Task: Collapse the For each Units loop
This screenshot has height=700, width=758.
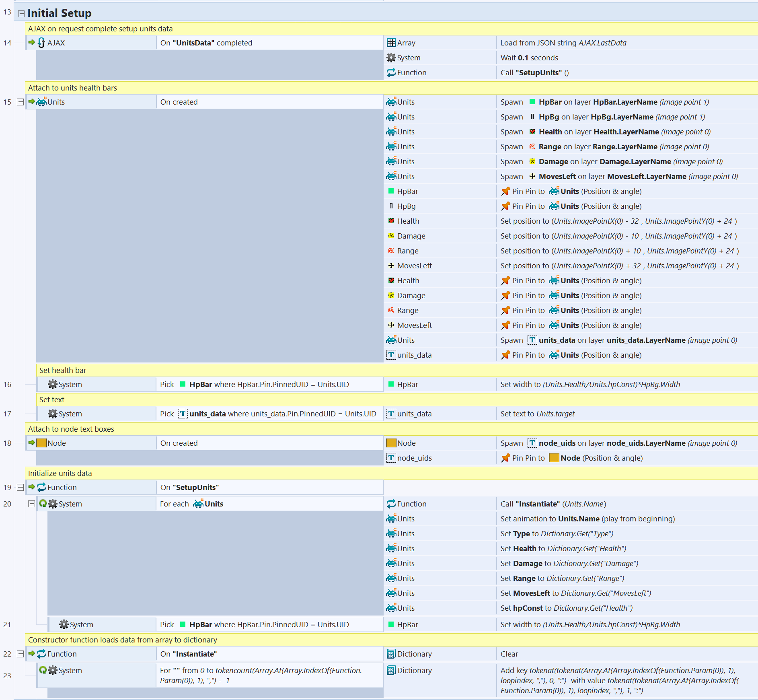Action: pyautogui.click(x=31, y=504)
